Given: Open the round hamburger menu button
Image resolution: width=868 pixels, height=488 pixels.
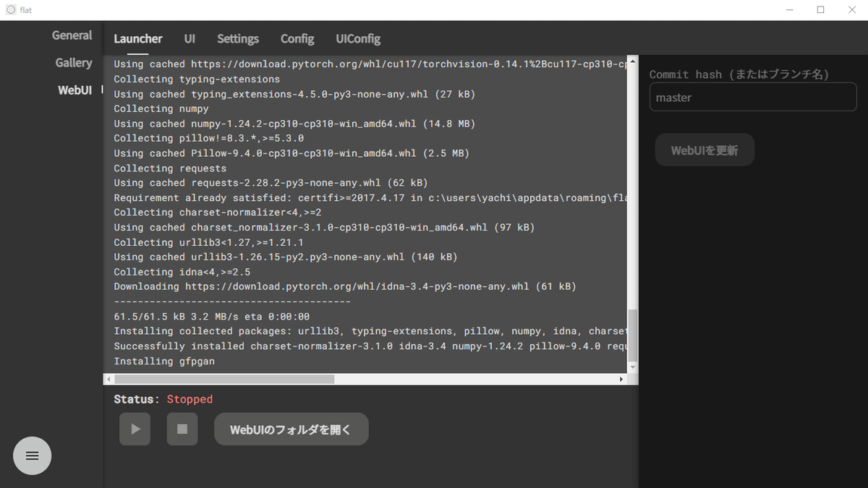Looking at the screenshot, I should 33,455.
